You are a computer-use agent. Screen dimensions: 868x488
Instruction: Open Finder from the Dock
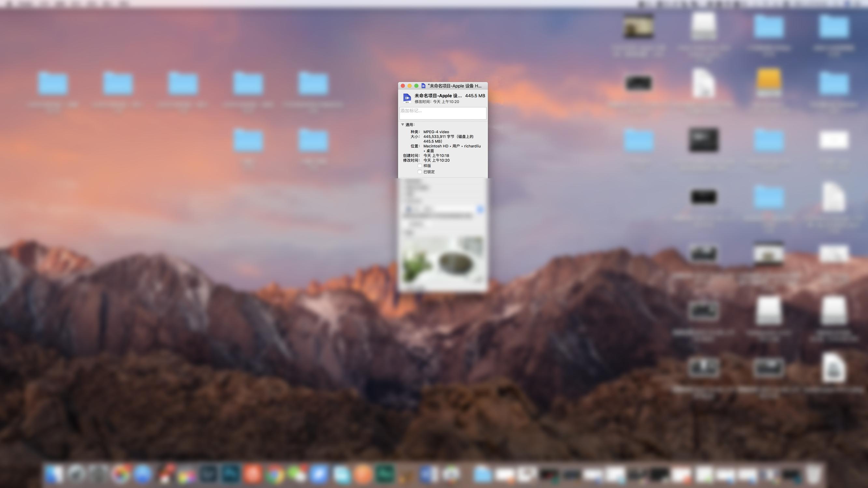click(x=54, y=474)
